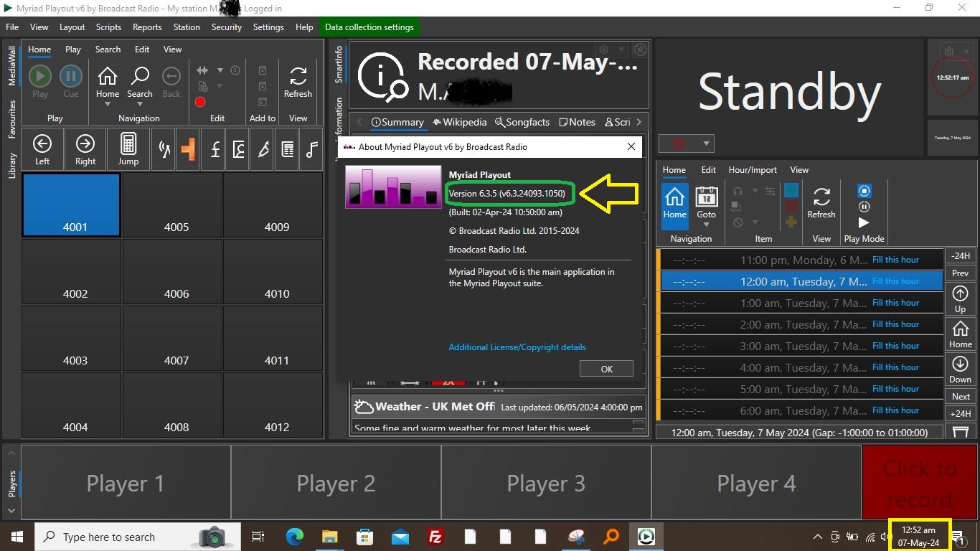980x551 pixels.
Task: Select the 3:00 am Tuesday log hour row
Action: tap(801, 346)
